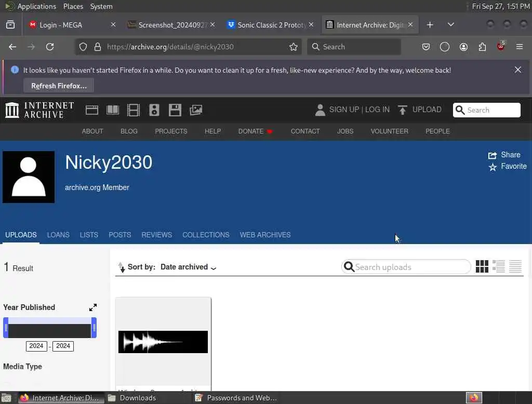
Task: Switch to tile grid view
Action: click(482, 266)
